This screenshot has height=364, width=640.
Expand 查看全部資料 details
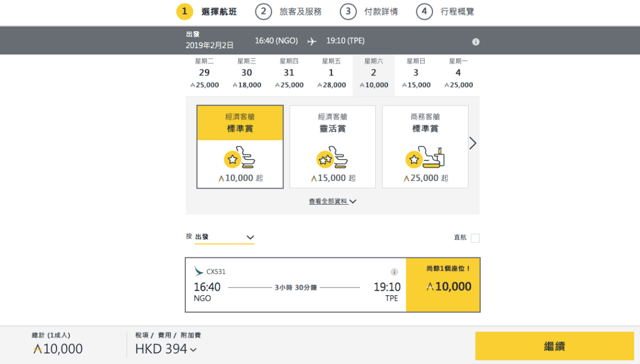[332, 201]
